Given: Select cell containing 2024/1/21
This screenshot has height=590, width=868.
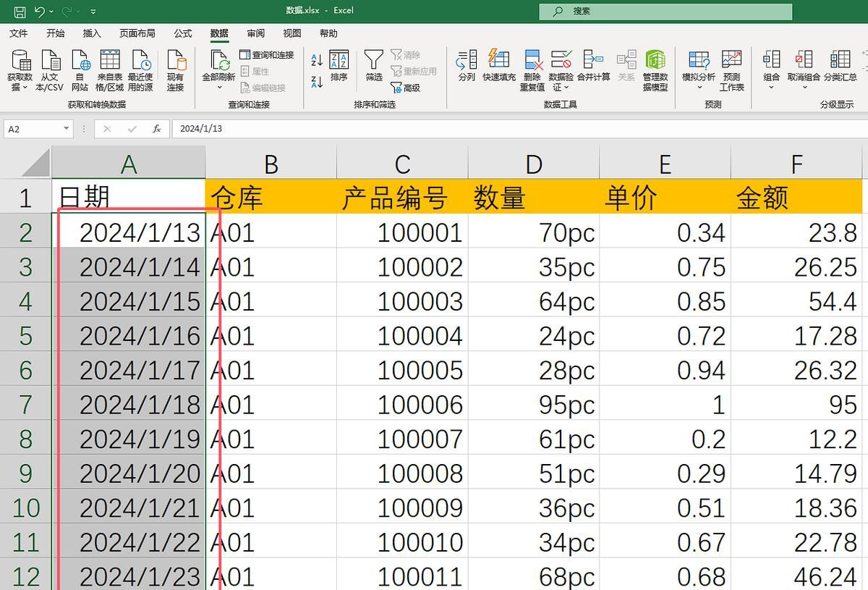Looking at the screenshot, I should coord(129,507).
